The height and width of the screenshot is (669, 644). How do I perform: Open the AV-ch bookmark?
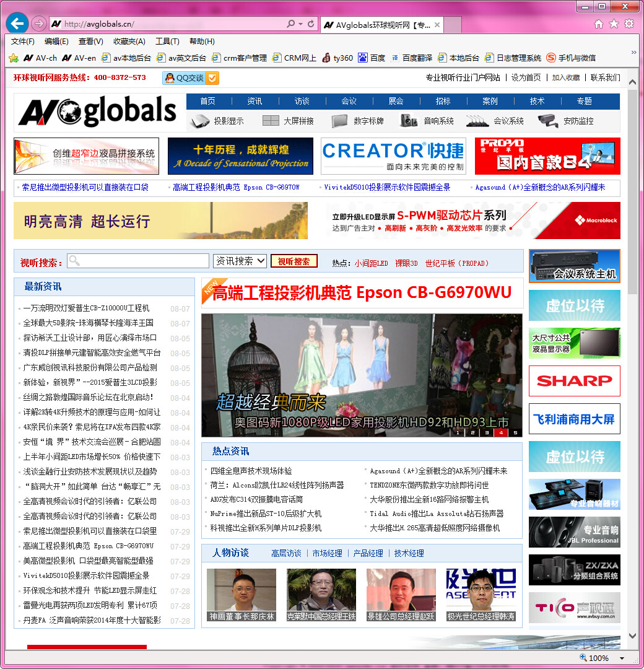[x=40, y=58]
